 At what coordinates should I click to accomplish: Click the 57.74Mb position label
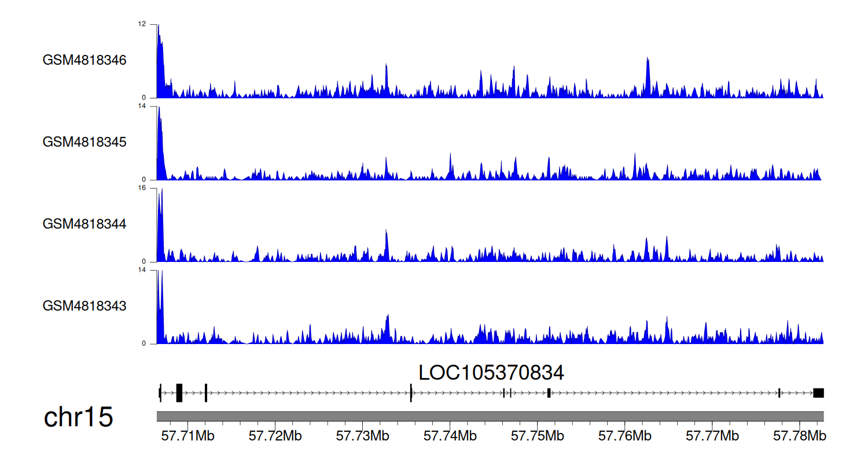450,435
